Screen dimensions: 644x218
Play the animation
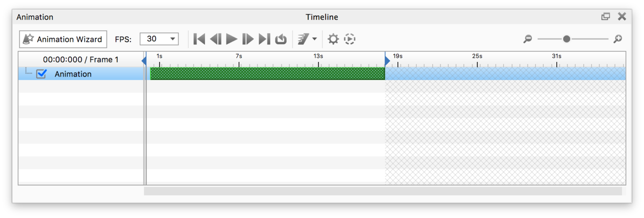point(231,39)
